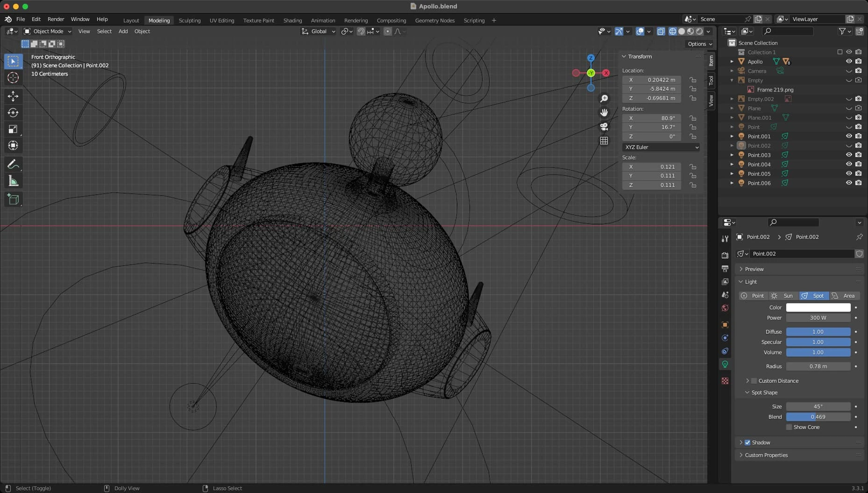Hide Point.001 in the viewport
The width and height of the screenshot is (868, 493).
pos(849,136)
